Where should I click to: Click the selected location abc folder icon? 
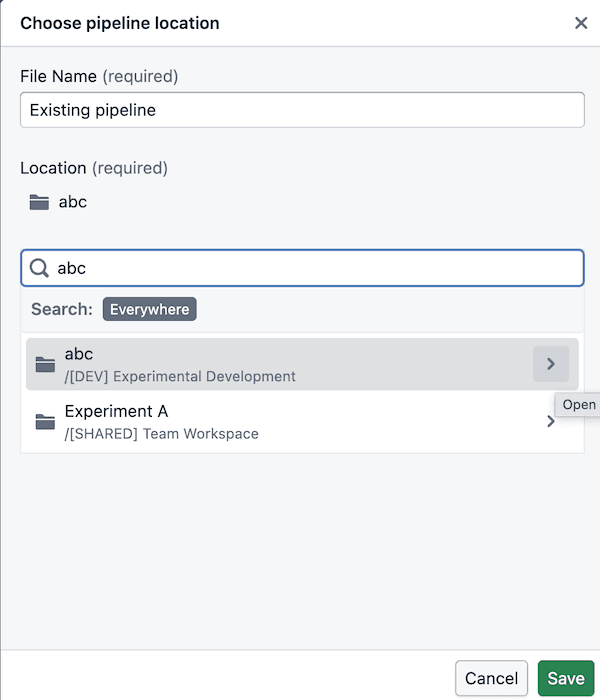(x=39, y=202)
